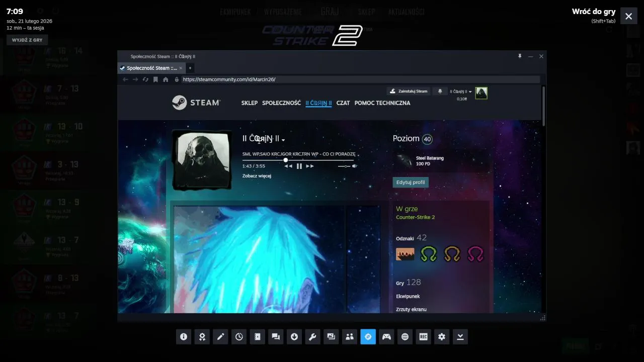Click the orange horseshoe badge

pyautogui.click(x=452, y=254)
